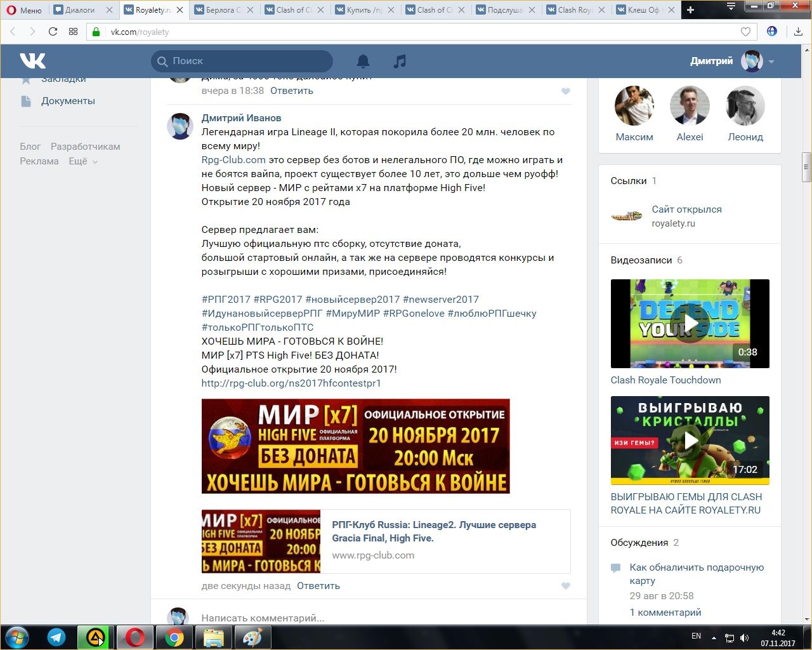The width and height of the screenshot is (812, 650).
Task: Switch to the Клеш Оф tab
Action: (x=645, y=10)
